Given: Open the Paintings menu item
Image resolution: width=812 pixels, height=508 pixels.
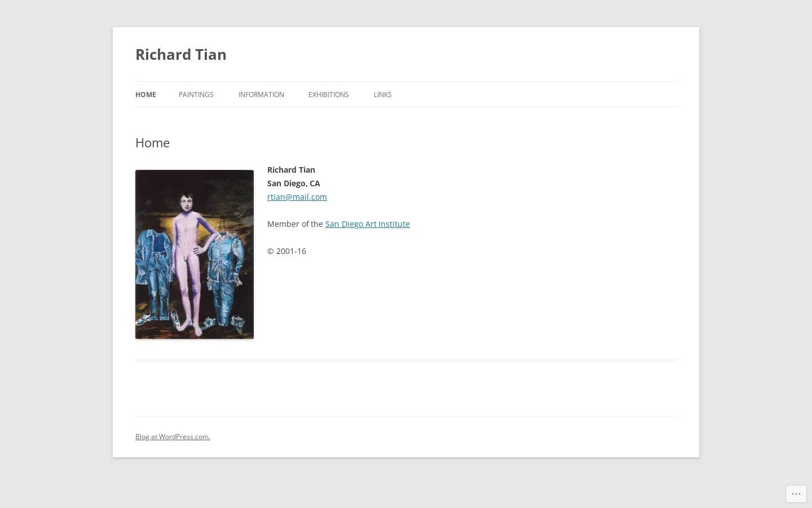Looking at the screenshot, I should click(x=196, y=94).
